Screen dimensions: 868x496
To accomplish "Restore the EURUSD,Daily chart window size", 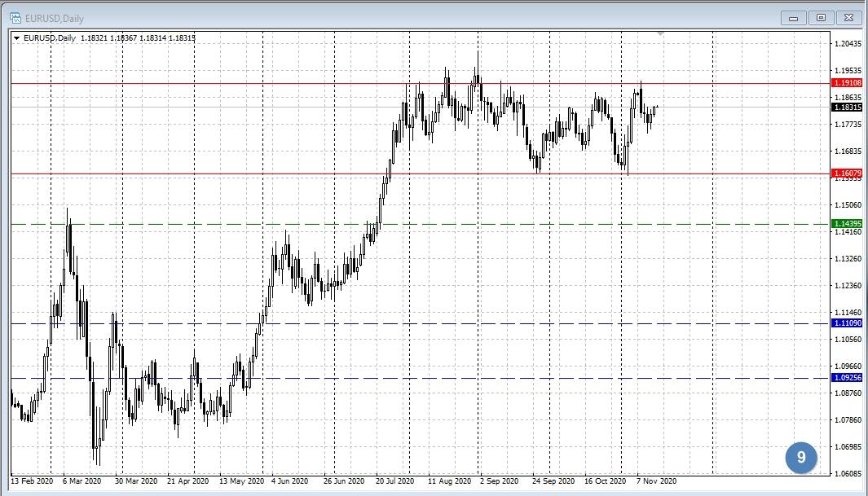I will (821, 18).
